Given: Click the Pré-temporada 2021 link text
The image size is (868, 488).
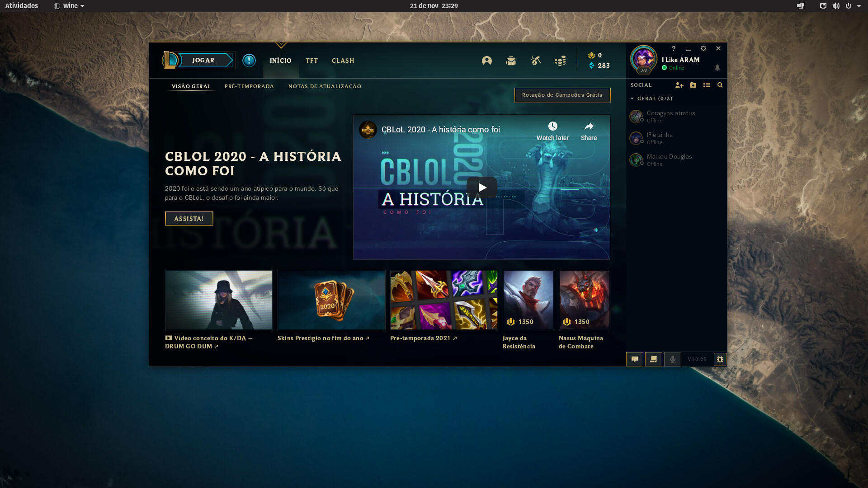Looking at the screenshot, I should (423, 338).
